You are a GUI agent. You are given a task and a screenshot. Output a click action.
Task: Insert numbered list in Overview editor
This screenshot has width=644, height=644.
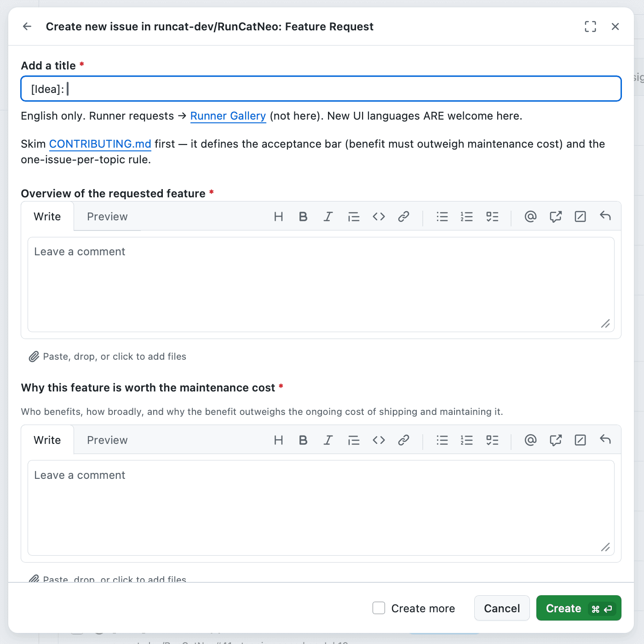(x=467, y=216)
